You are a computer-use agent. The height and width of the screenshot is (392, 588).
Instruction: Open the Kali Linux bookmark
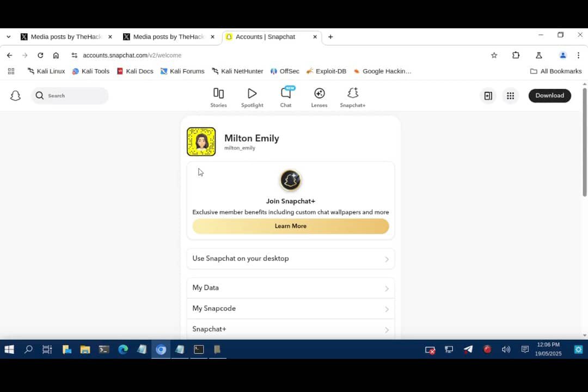[x=46, y=71]
